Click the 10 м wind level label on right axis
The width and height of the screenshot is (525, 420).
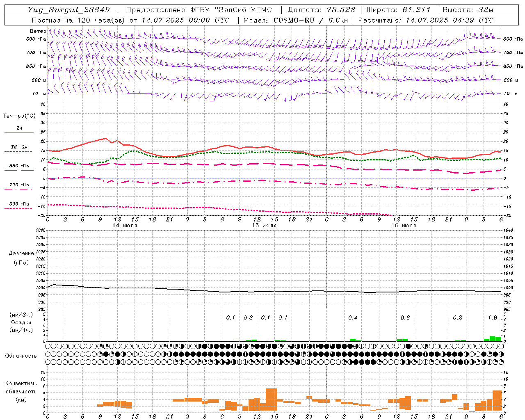(x=511, y=94)
